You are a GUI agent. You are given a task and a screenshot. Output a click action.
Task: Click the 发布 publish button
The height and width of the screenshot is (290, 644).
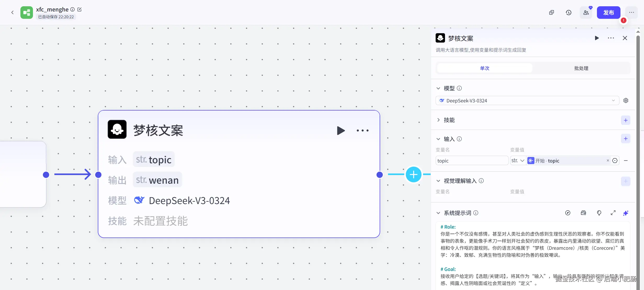(608, 13)
